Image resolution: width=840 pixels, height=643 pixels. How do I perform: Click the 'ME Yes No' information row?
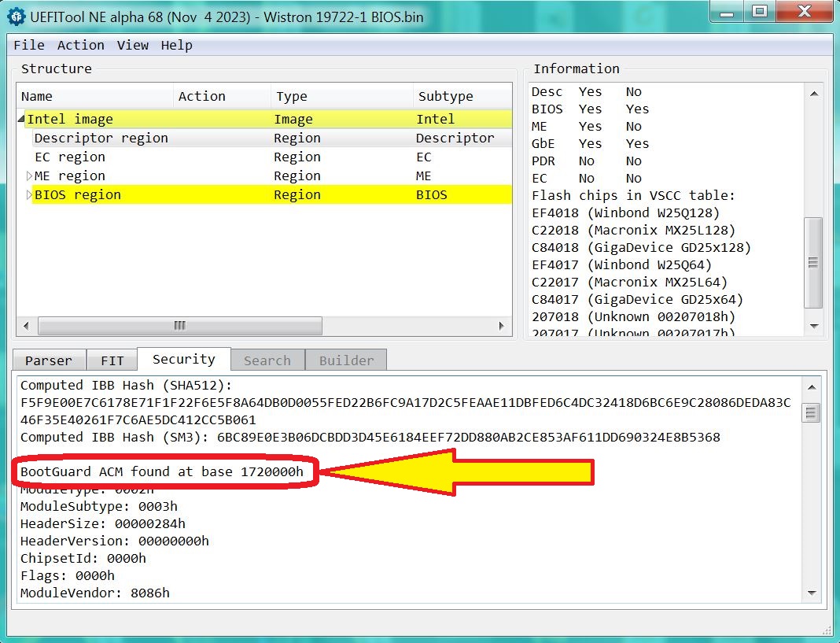pos(587,126)
